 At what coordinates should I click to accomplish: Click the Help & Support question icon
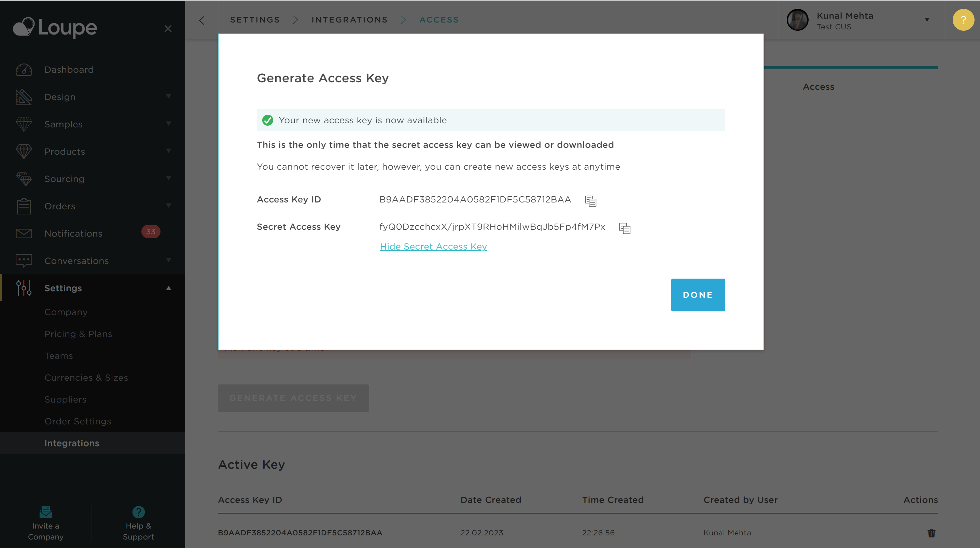139,512
